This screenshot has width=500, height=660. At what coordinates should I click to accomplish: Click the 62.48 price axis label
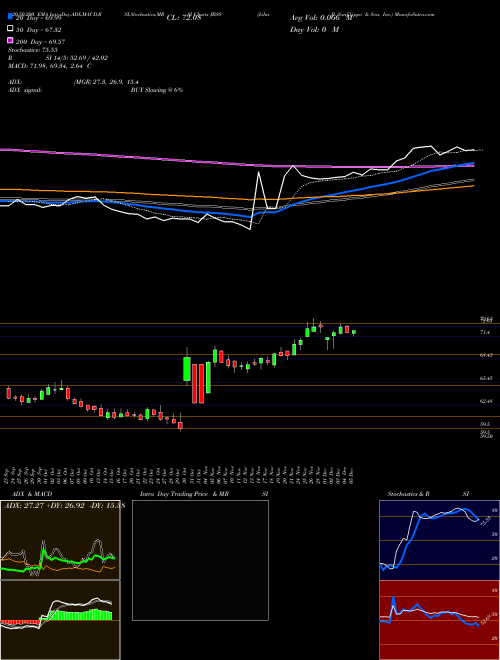point(486,401)
